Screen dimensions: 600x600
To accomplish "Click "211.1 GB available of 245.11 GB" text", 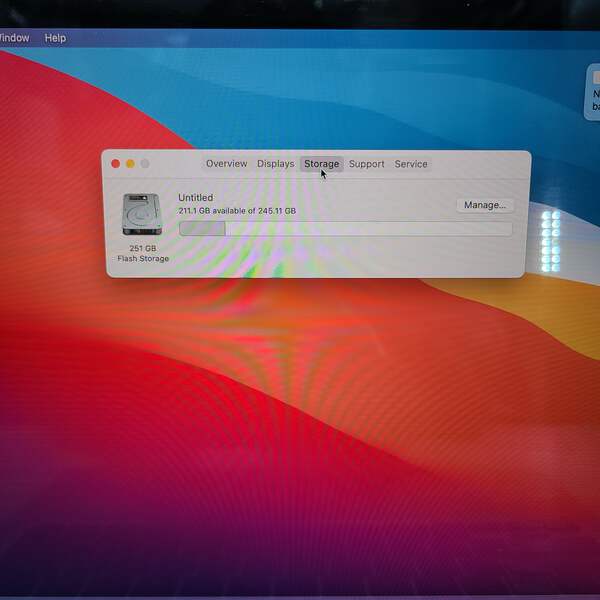I will (237, 211).
